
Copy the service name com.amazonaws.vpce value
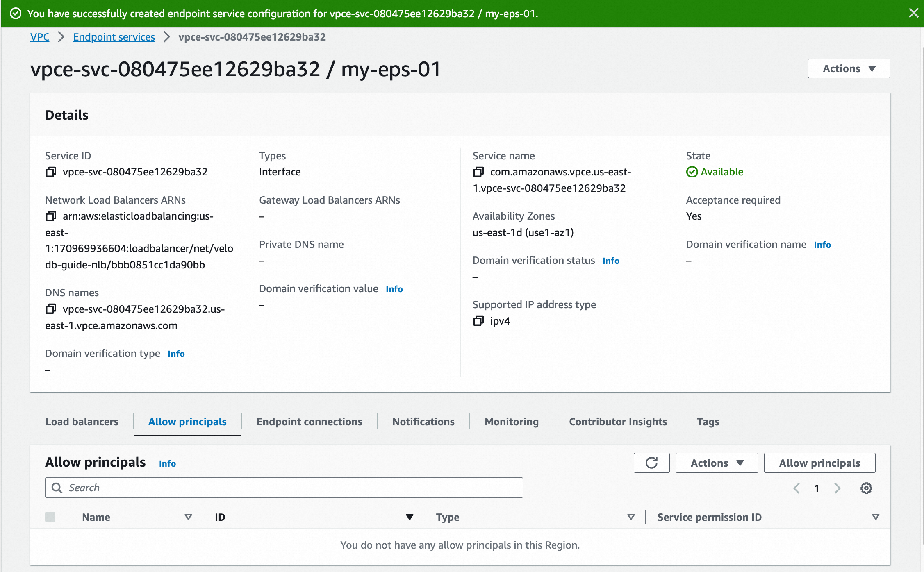click(x=479, y=172)
